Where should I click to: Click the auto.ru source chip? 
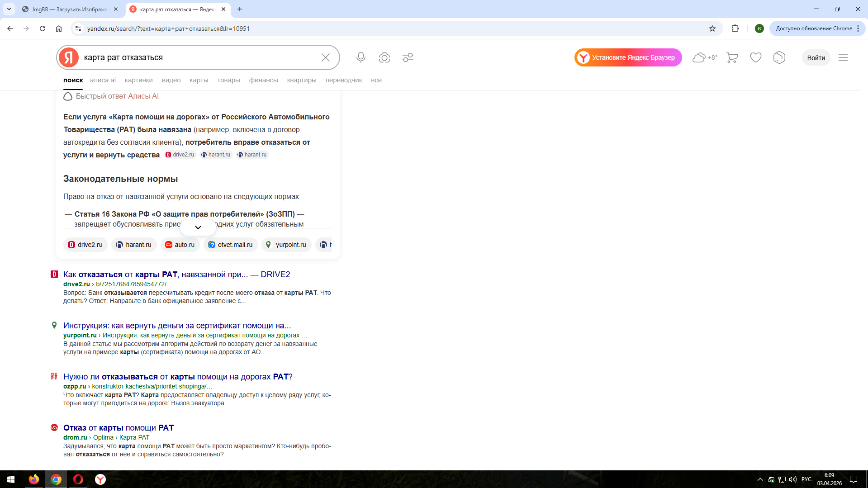[x=180, y=245]
